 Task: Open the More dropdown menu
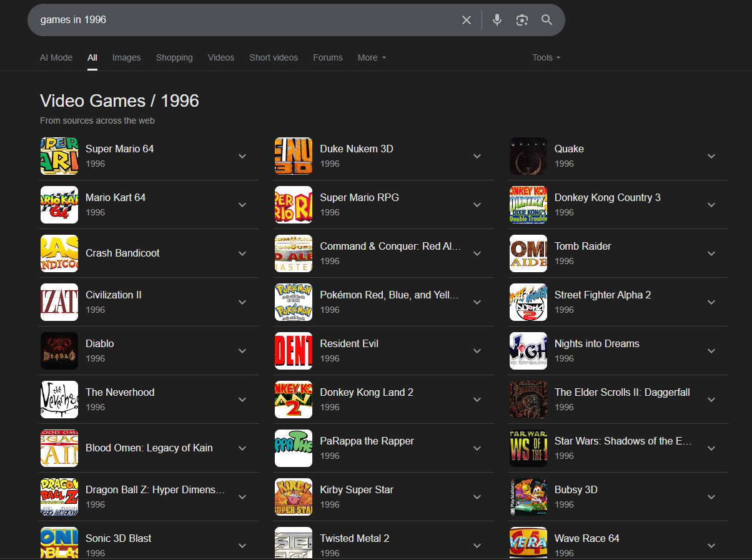point(372,57)
